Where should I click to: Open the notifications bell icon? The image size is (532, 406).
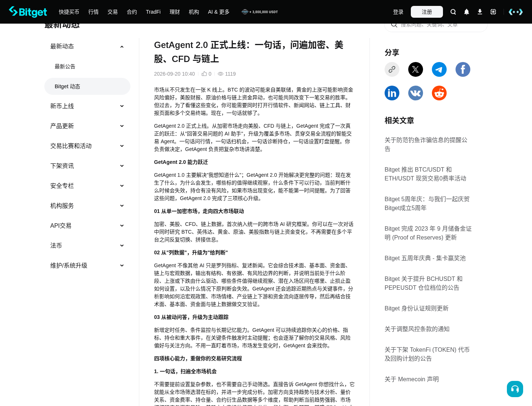(x=467, y=12)
